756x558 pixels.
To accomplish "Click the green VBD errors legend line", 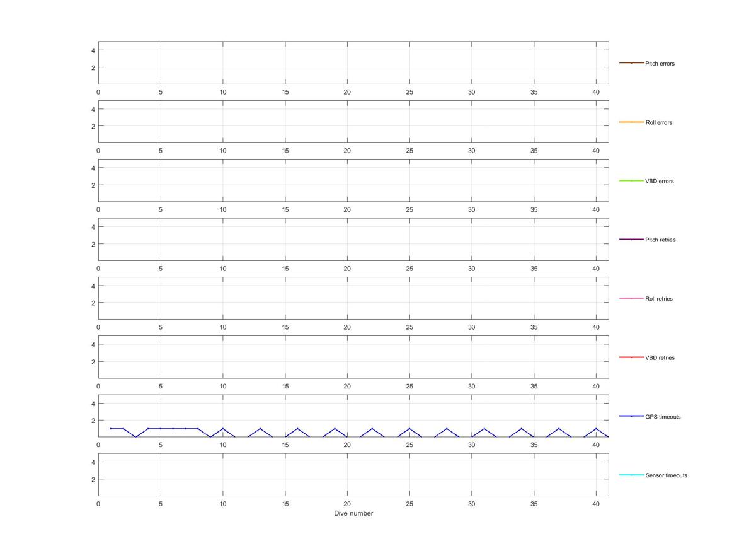I will (631, 180).
